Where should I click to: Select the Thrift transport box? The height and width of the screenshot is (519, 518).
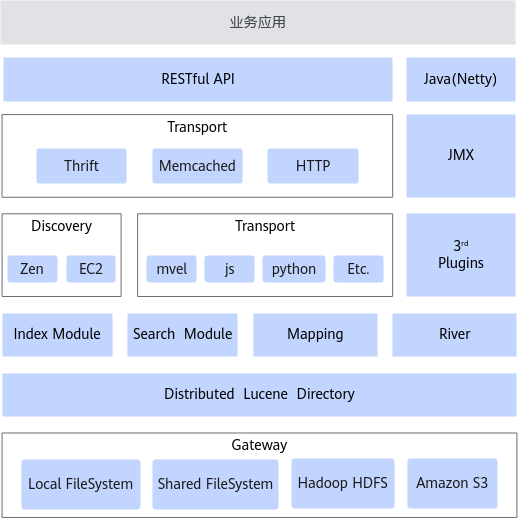click(x=81, y=166)
